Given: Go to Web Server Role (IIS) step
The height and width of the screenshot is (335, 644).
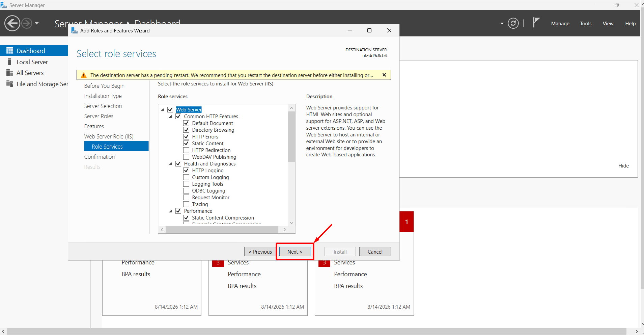Looking at the screenshot, I should 109,136.
